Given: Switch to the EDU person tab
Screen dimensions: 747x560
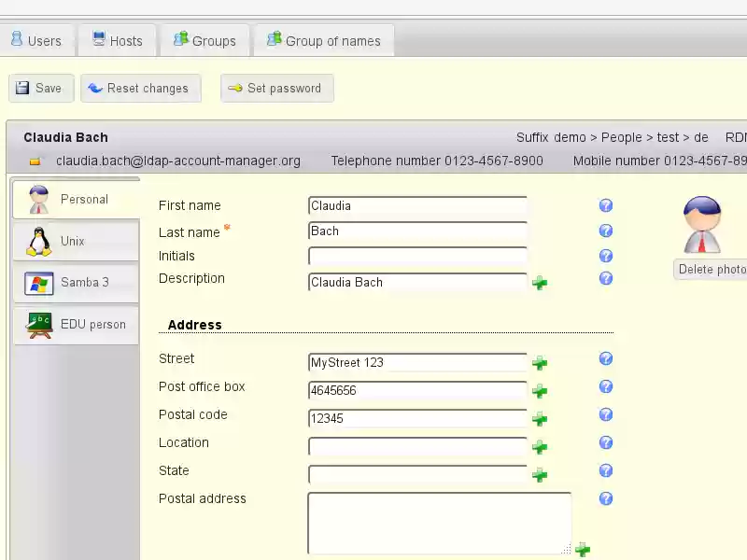Looking at the screenshot, I should (x=75, y=324).
